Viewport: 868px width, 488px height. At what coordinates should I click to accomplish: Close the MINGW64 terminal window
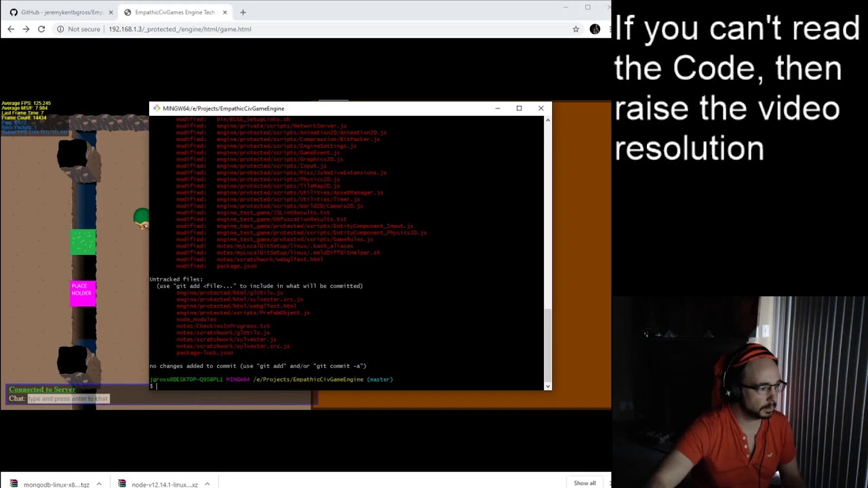[540, 108]
